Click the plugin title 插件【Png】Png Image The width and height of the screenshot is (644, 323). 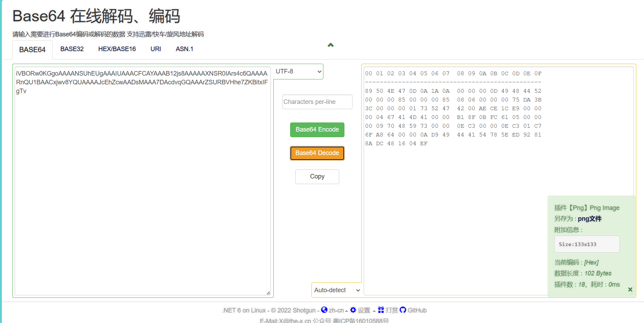click(587, 208)
